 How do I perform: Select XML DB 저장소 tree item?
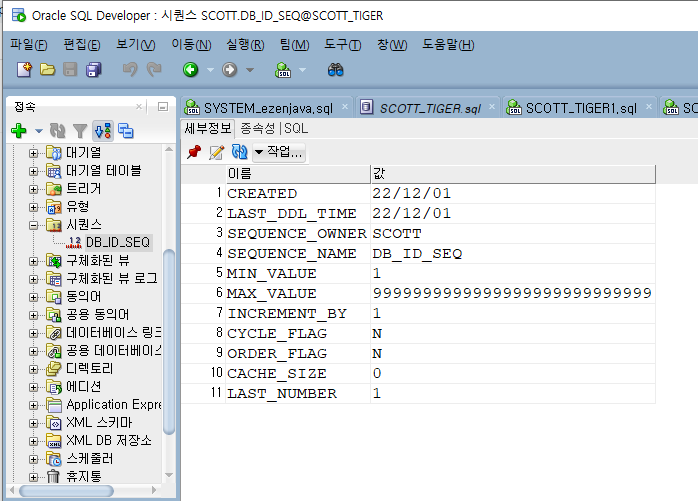click(109, 441)
